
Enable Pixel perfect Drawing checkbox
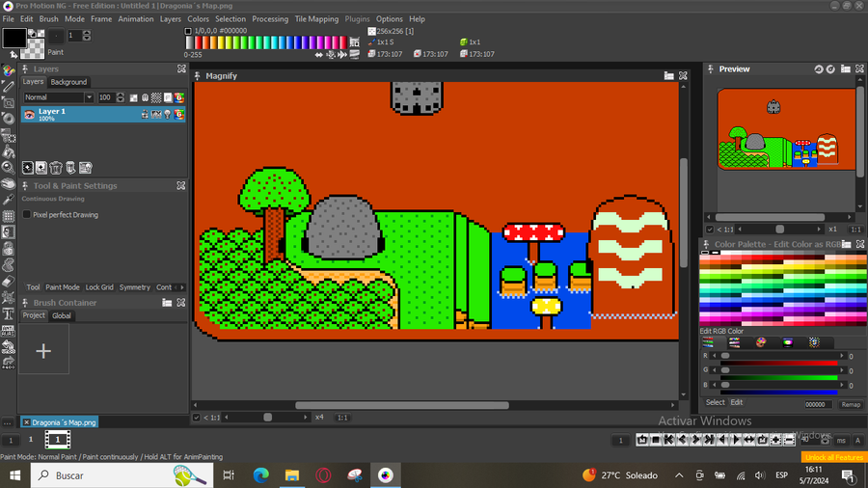coord(27,215)
